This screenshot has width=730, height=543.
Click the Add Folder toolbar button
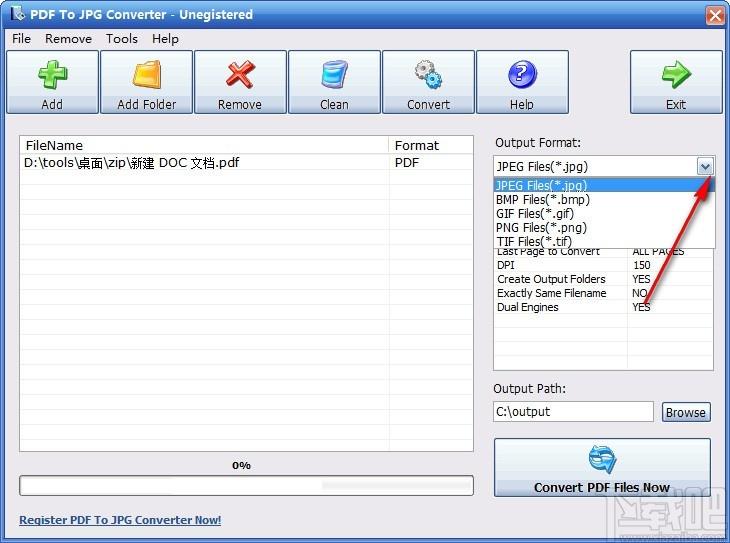click(x=146, y=82)
